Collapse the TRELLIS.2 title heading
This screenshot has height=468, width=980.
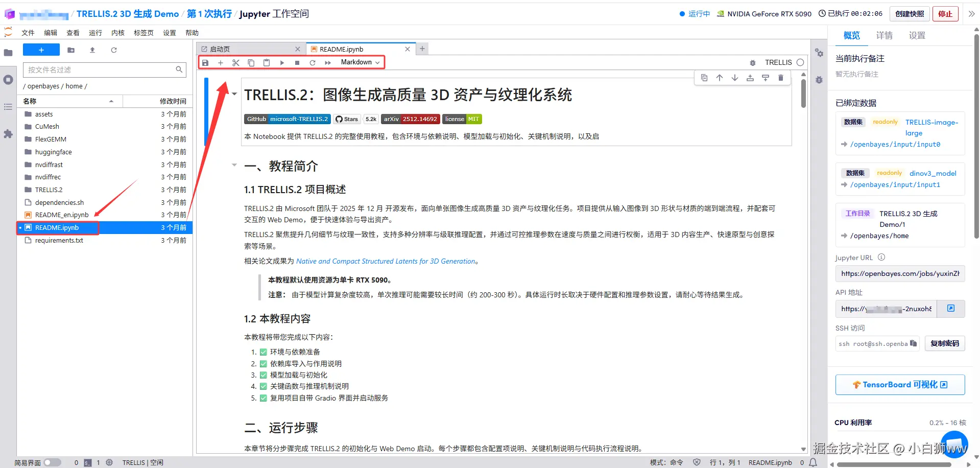click(234, 94)
